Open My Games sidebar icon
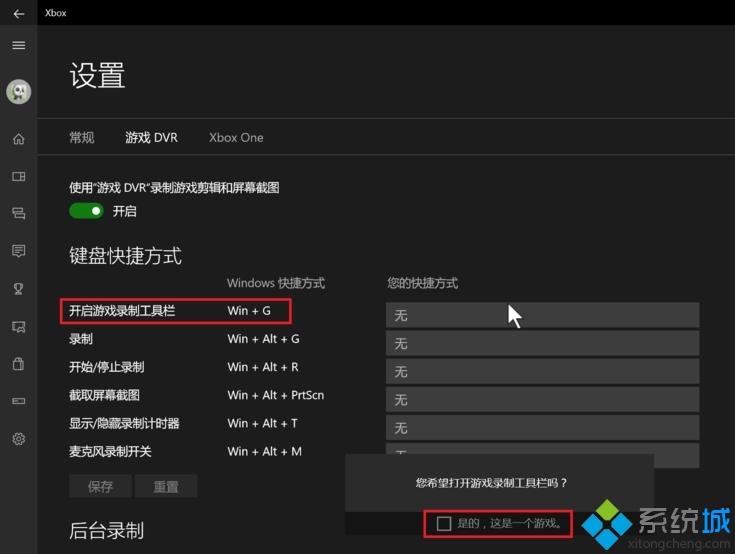This screenshot has width=735, height=554. click(x=19, y=176)
